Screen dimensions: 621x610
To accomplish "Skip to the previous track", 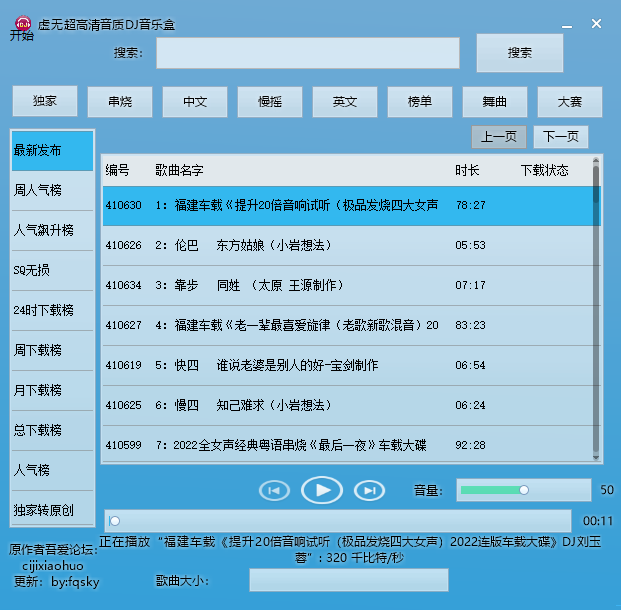I will click(274, 490).
